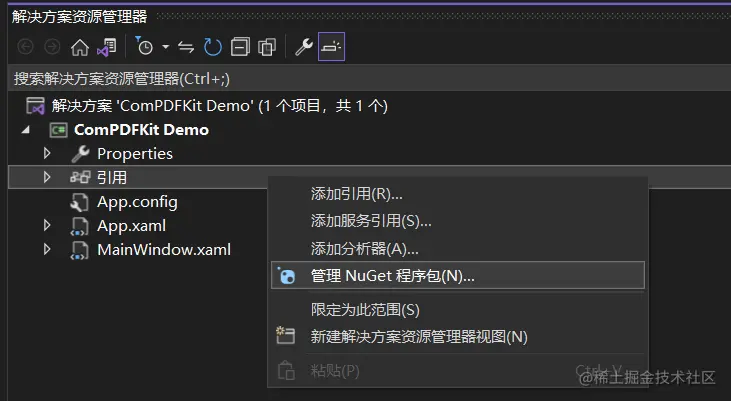The width and height of the screenshot is (731, 401).
Task: Select the 引用 tree item
Action: 111,177
